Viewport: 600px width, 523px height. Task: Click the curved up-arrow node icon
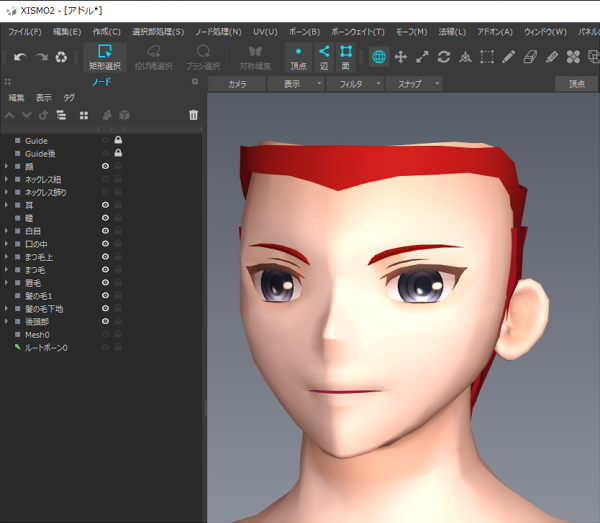click(44, 115)
